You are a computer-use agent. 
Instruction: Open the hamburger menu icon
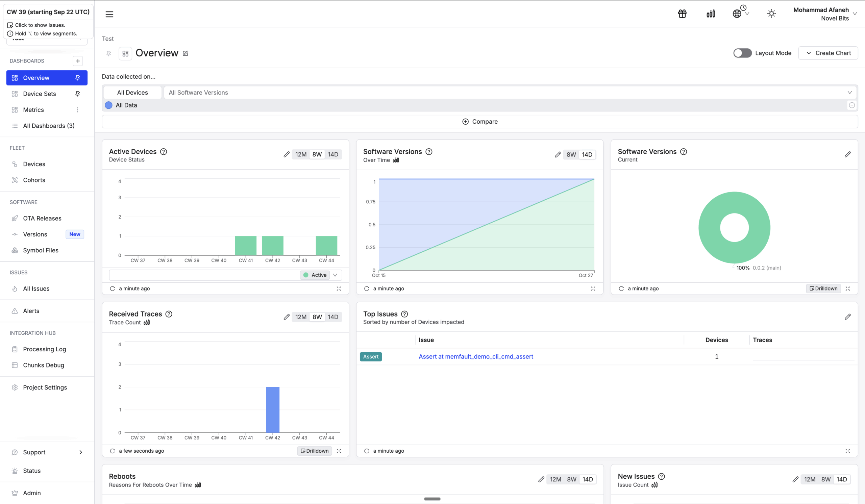(109, 14)
